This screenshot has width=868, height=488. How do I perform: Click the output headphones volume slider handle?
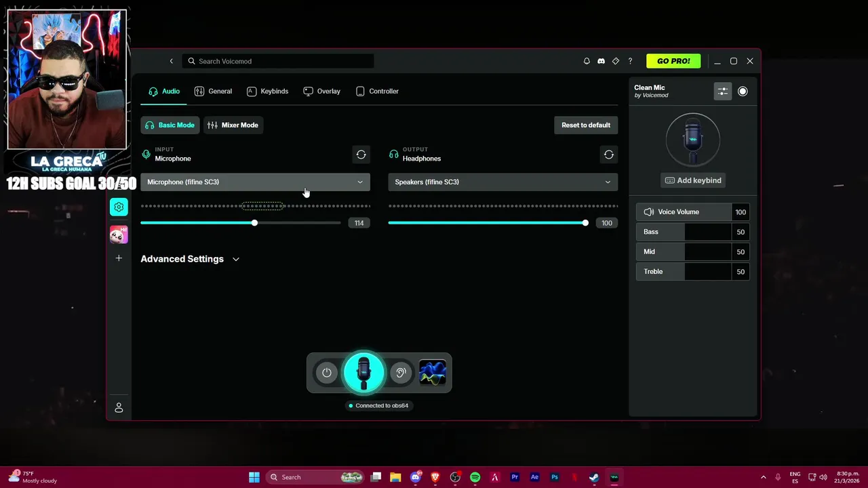pyautogui.click(x=585, y=223)
